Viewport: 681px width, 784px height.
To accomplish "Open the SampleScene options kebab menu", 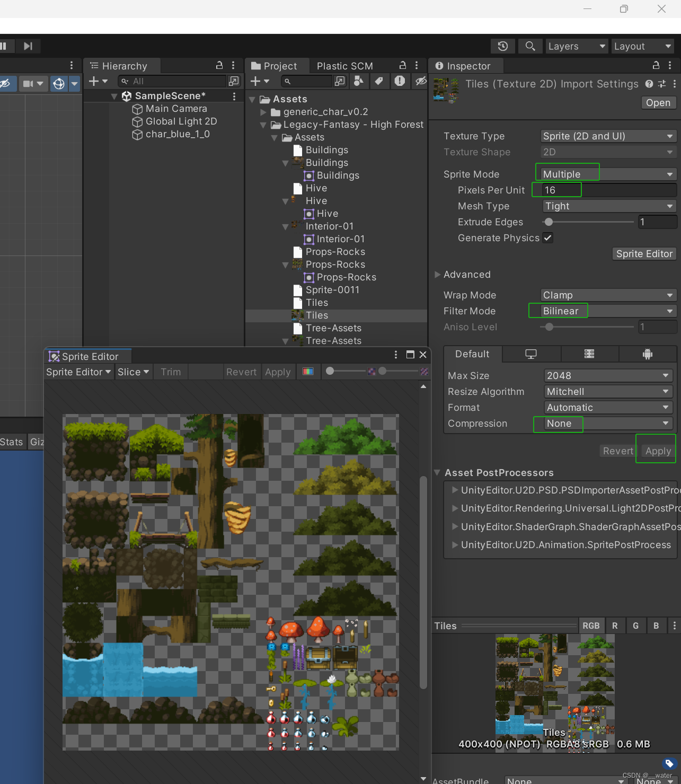I will coord(234,96).
